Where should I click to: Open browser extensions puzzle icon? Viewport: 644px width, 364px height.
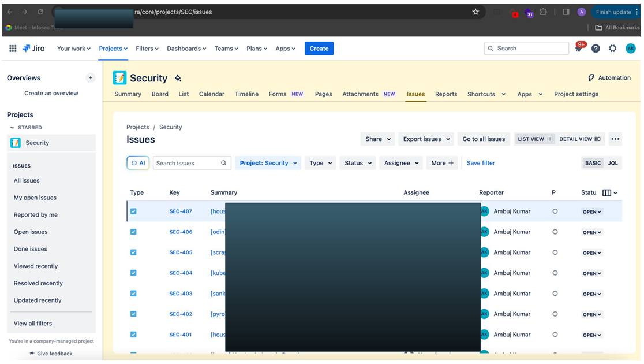point(544,12)
